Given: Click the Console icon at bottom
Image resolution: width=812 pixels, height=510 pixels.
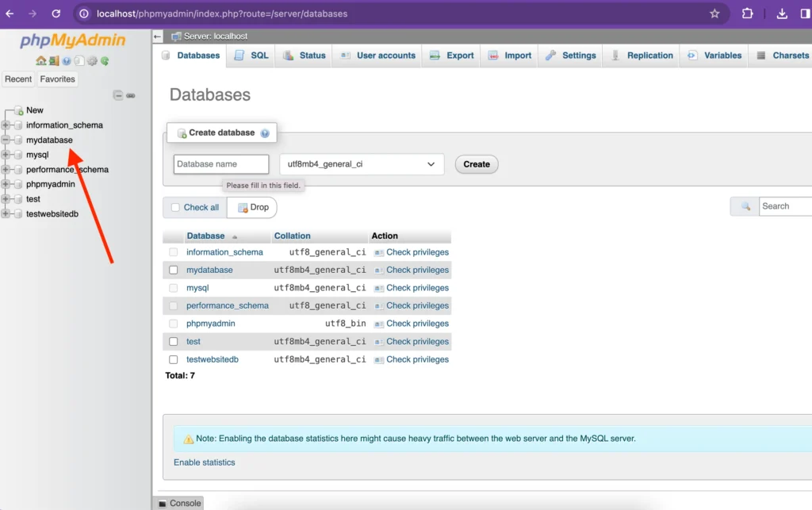Looking at the screenshot, I should tap(163, 504).
